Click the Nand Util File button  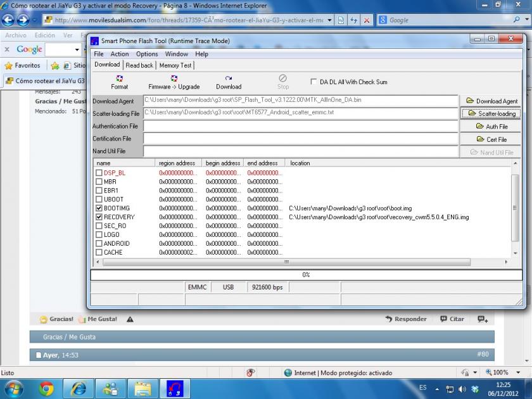491,153
